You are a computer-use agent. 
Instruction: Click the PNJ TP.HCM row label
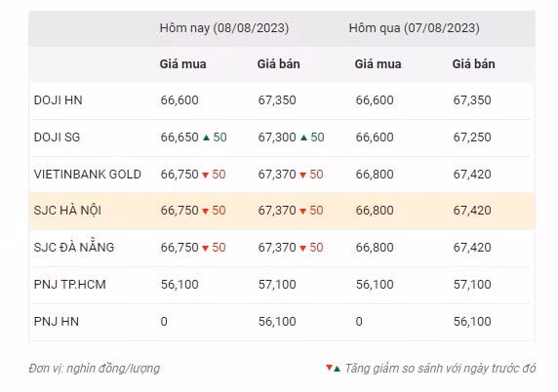click(x=70, y=285)
